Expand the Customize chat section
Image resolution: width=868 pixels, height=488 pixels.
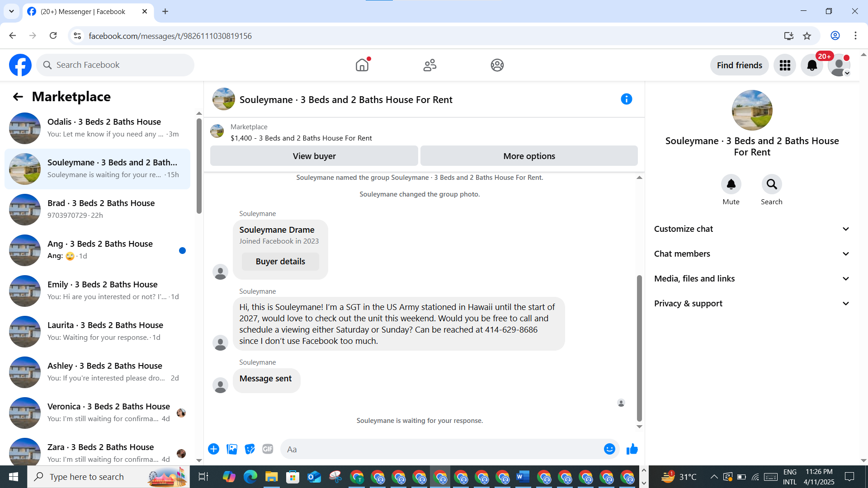tap(752, 229)
